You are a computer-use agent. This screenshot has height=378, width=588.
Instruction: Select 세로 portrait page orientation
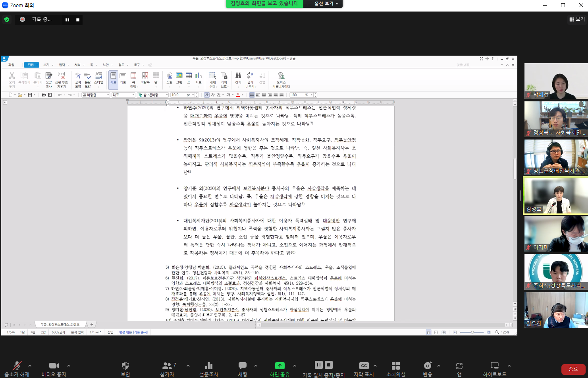[113, 80]
